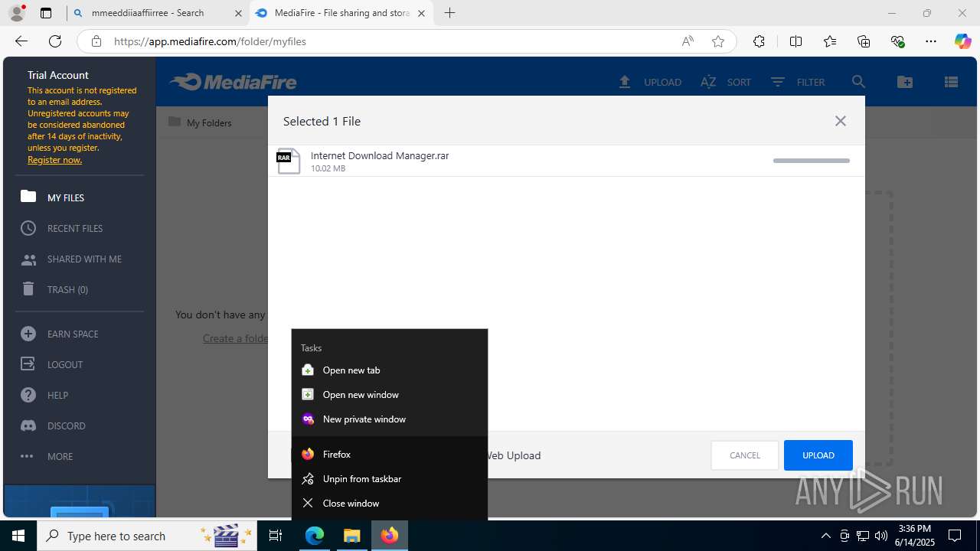View site information lock icon

pyautogui.click(x=96, y=41)
